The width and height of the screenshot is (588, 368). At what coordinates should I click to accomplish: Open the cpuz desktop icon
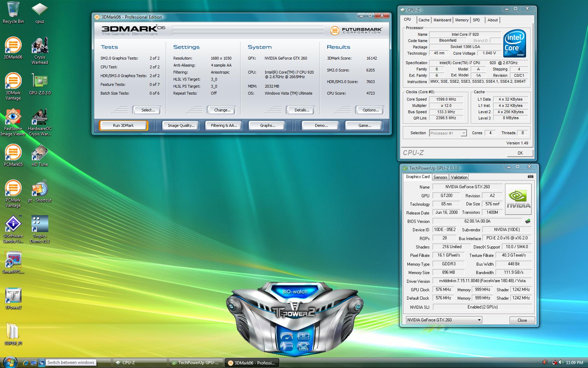click(x=40, y=12)
